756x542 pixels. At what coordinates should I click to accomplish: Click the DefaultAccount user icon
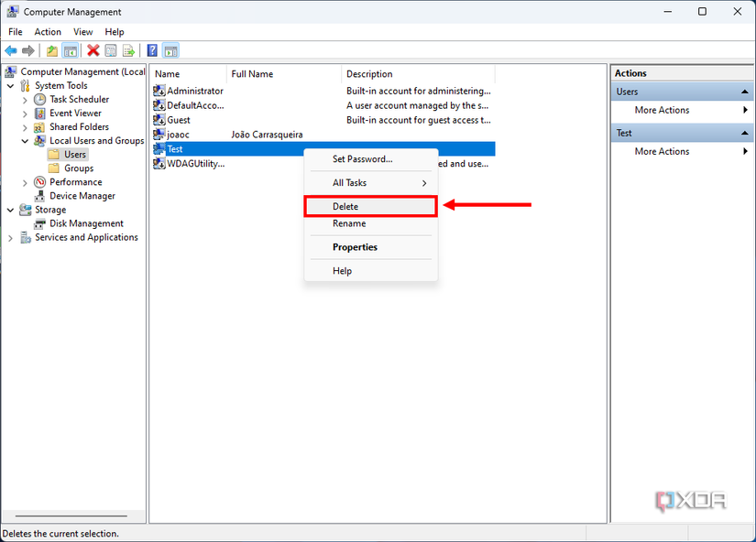click(159, 105)
